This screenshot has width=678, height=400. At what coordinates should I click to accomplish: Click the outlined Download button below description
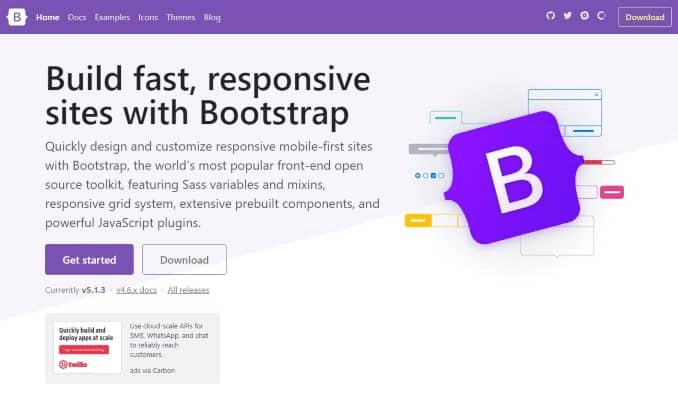pos(184,259)
